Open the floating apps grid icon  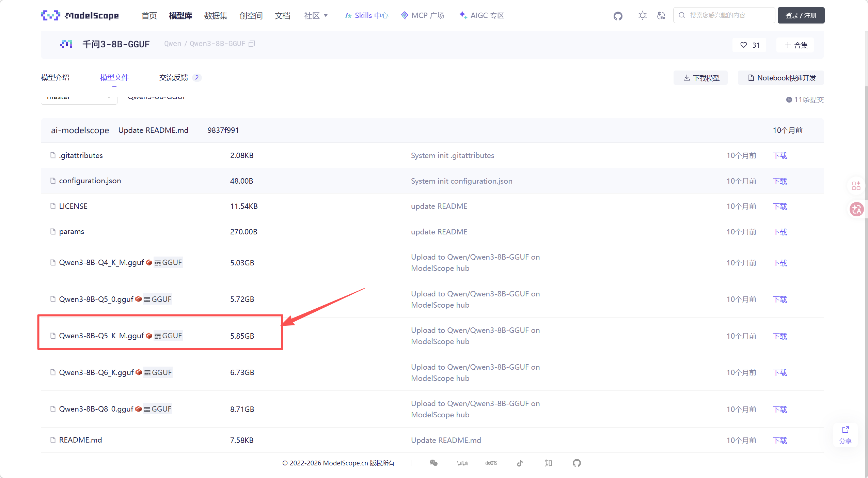click(856, 186)
